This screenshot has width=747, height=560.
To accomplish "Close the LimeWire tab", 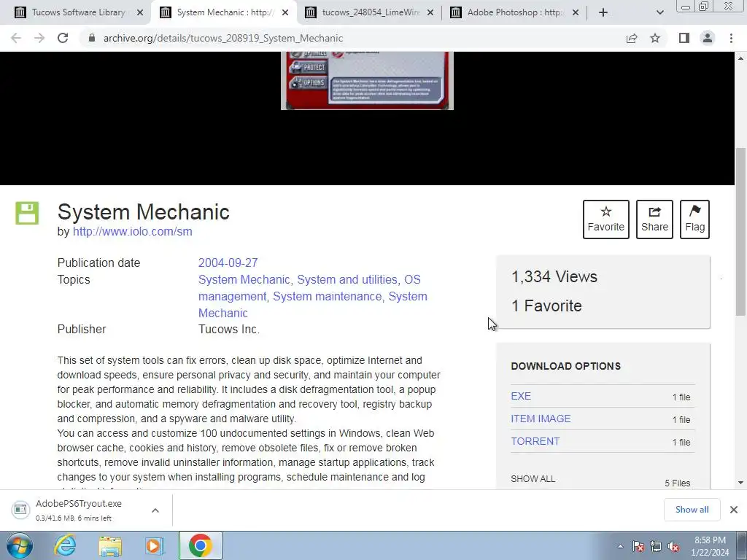I will tap(430, 12).
